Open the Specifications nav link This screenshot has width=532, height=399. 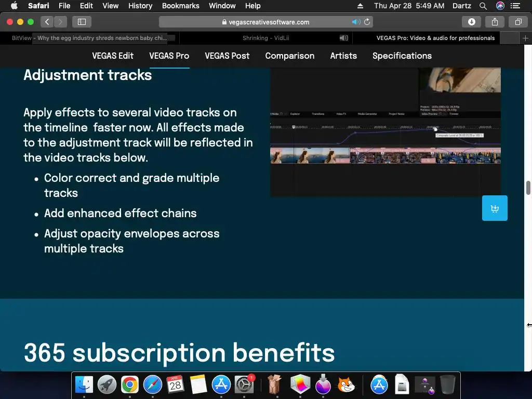coord(402,56)
